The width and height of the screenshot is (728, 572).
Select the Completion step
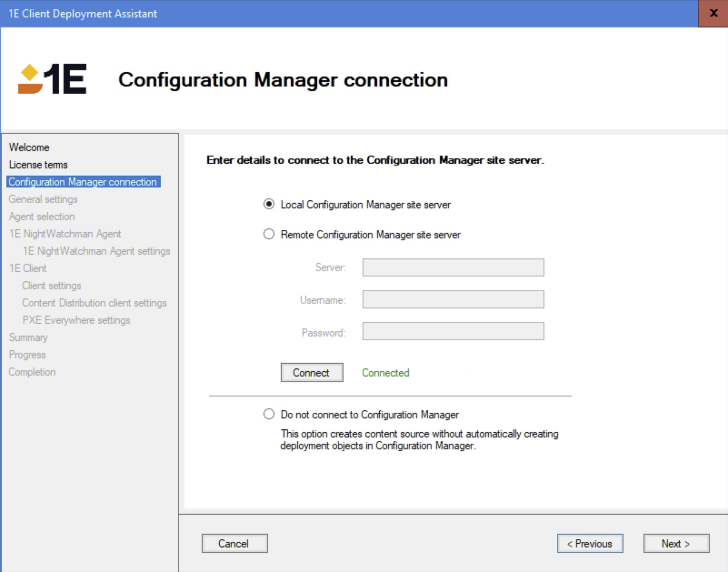click(x=32, y=372)
